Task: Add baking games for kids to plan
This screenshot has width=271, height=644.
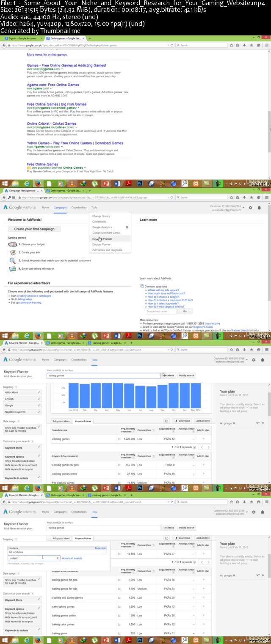Action: [x=203, y=589]
